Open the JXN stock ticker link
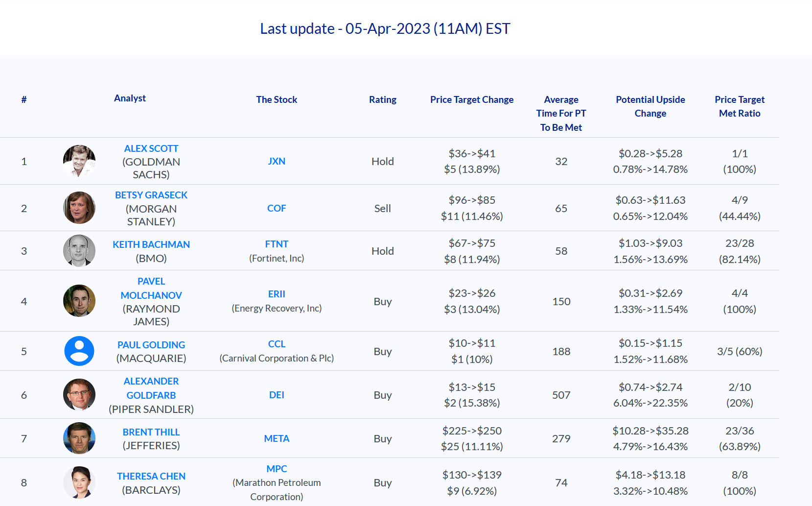The height and width of the screenshot is (506, 812). pos(277,161)
